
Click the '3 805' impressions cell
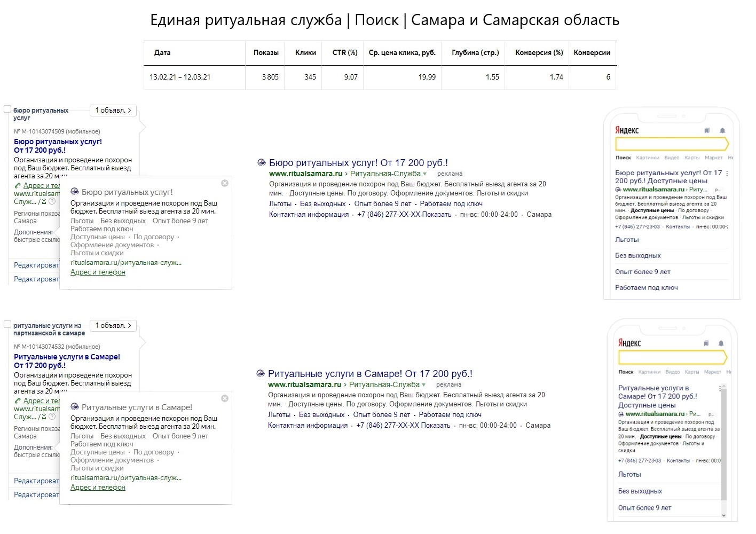click(270, 77)
